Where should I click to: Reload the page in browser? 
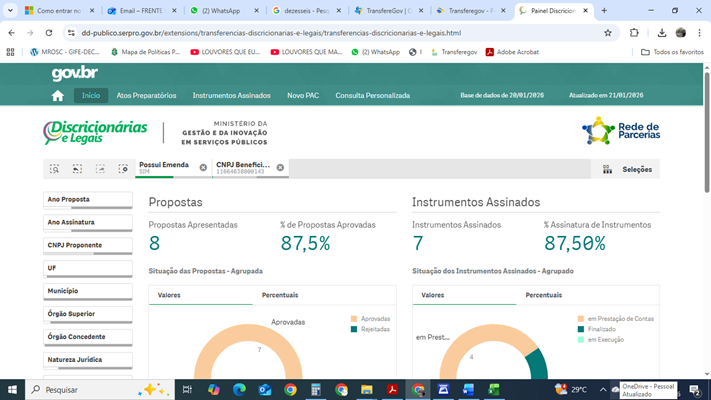(x=49, y=33)
